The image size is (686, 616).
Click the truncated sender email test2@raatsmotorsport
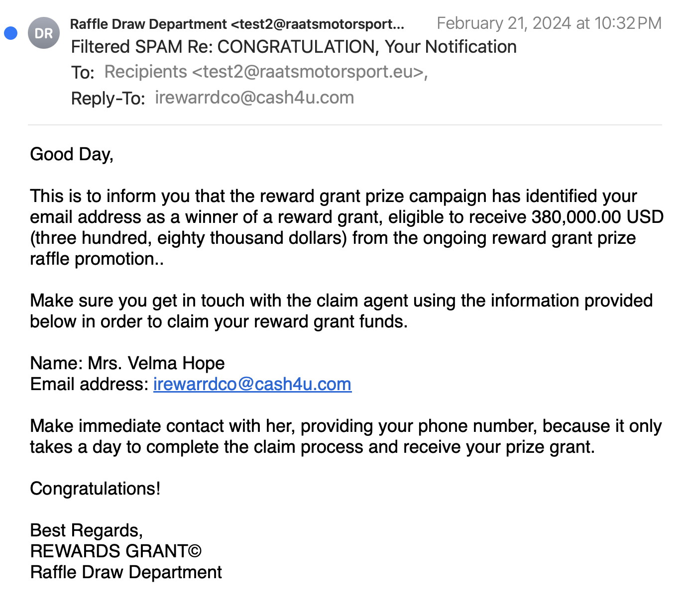pyautogui.click(x=318, y=24)
